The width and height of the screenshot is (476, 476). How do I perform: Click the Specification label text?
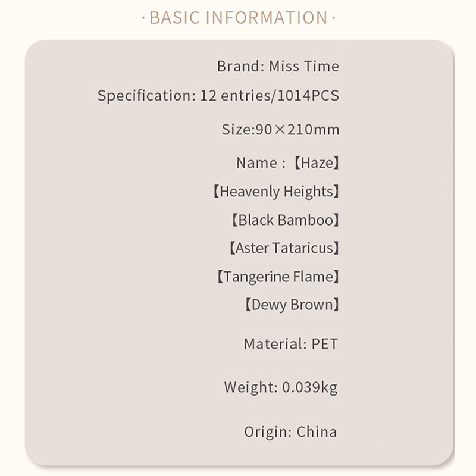(x=143, y=95)
